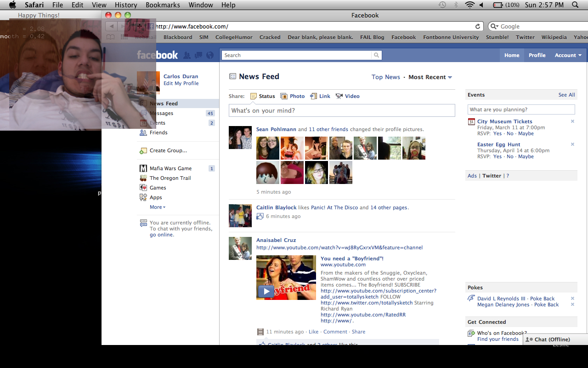This screenshot has width=588, height=368.
Task: Remove the David L Reynolds poke
Action: tap(572, 299)
